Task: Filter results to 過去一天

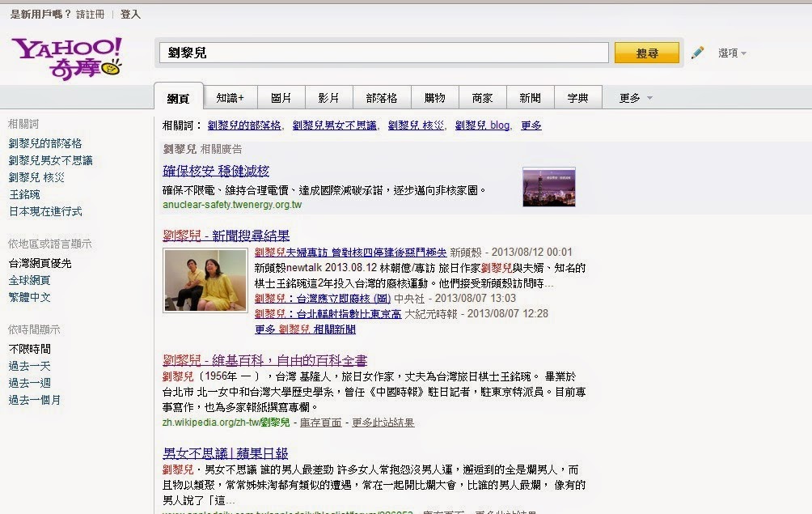Action: (x=29, y=366)
